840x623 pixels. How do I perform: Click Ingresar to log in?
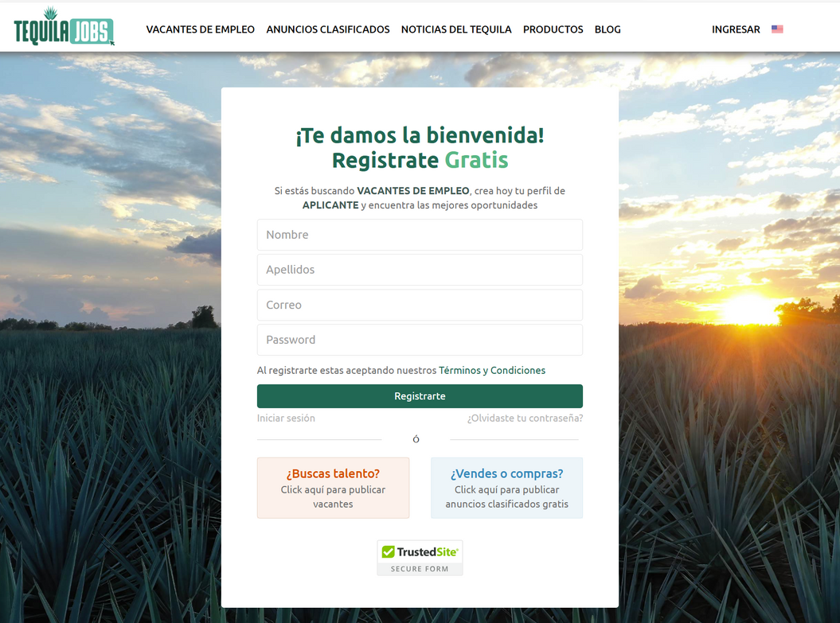click(x=736, y=29)
